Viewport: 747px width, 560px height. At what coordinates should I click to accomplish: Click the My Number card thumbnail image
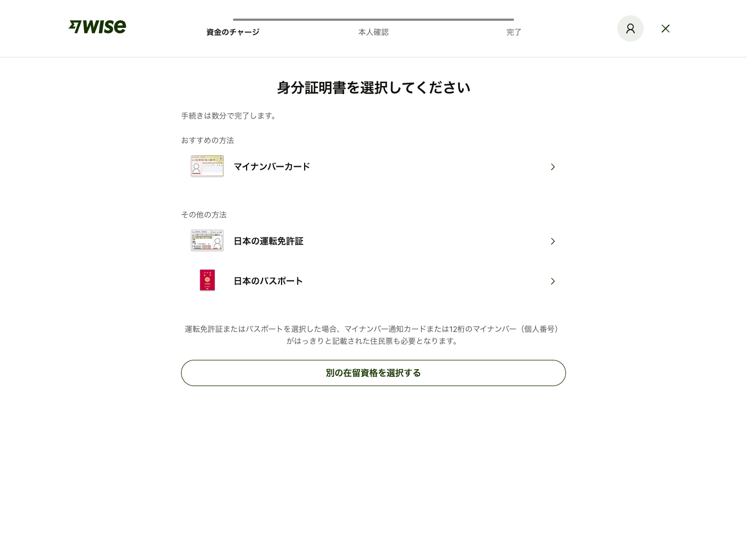(207, 166)
